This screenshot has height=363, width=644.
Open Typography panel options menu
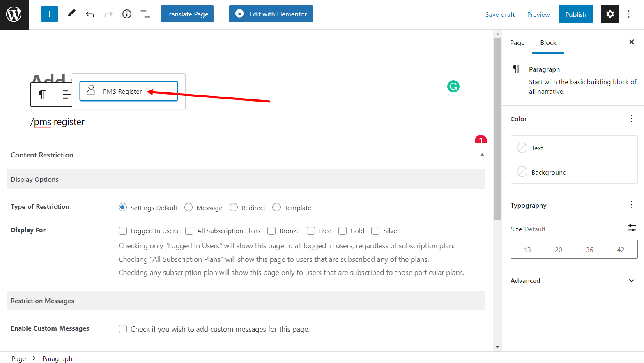632,205
